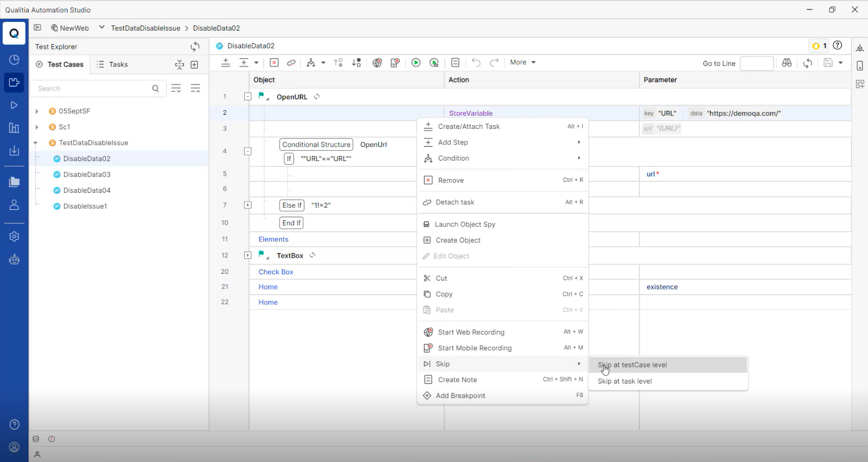Open the robot icon in left sidebar
The width and height of the screenshot is (868, 462).
tap(14, 259)
